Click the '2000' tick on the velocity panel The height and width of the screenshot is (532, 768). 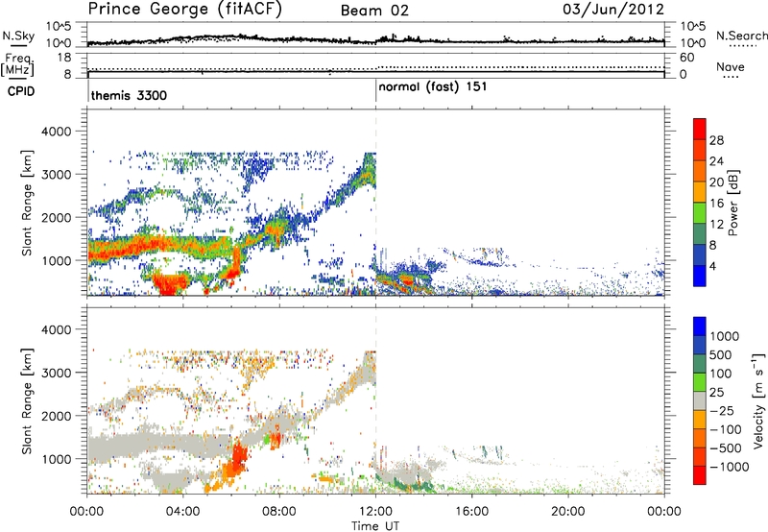pyautogui.click(x=57, y=416)
